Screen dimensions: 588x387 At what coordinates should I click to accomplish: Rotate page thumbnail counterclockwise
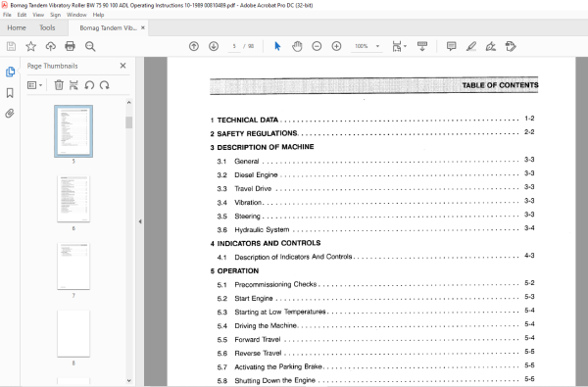(x=89, y=85)
